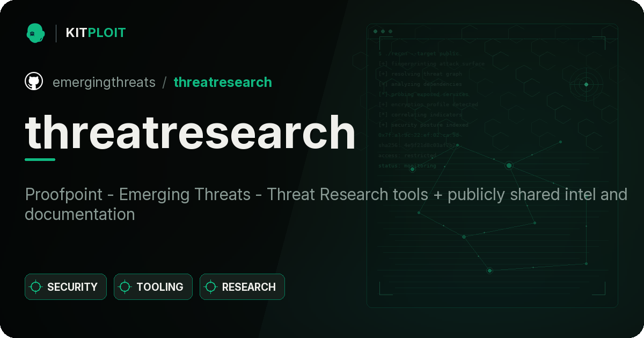The image size is (644, 338).
Task: Open the emergingthreats owner link
Action: [x=104, y=82]
